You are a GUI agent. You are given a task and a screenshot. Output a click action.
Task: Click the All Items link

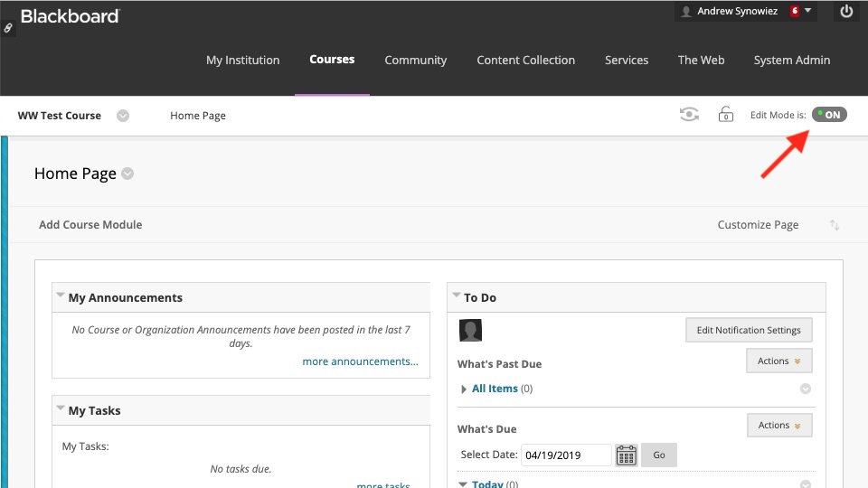(x=495, y=389)
